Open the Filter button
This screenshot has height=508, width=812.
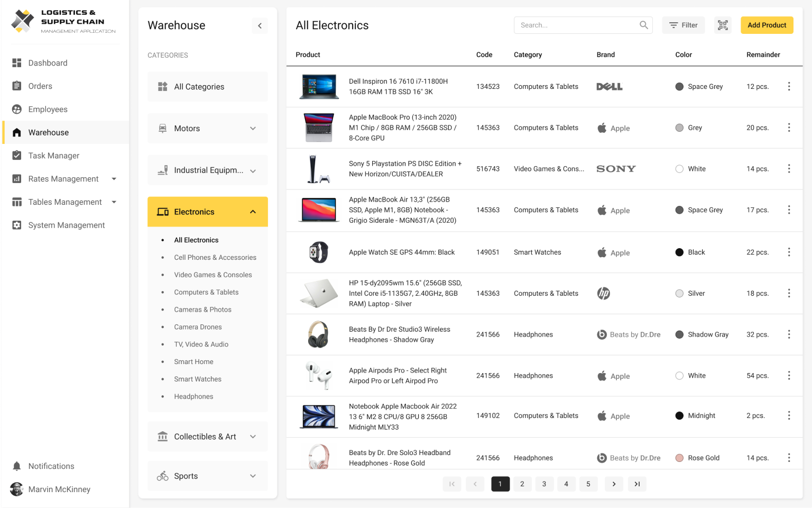[x=684, y=25]
